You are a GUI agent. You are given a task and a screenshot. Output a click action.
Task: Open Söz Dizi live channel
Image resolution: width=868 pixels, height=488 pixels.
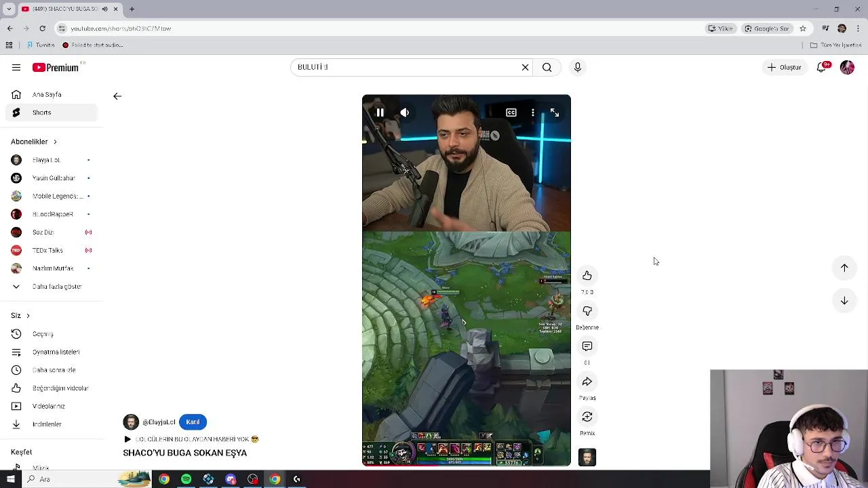(x=52, y=232)
